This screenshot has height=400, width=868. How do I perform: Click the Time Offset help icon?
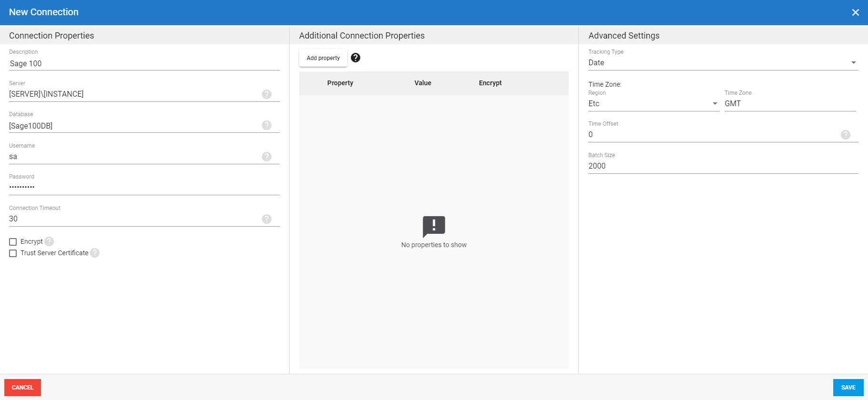(846, 135)
